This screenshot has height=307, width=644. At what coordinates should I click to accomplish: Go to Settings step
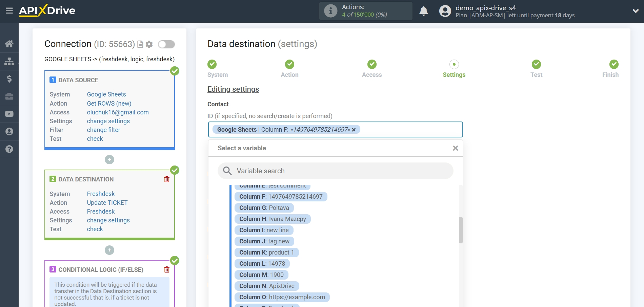pyautogui.click(x=454, y=64)
